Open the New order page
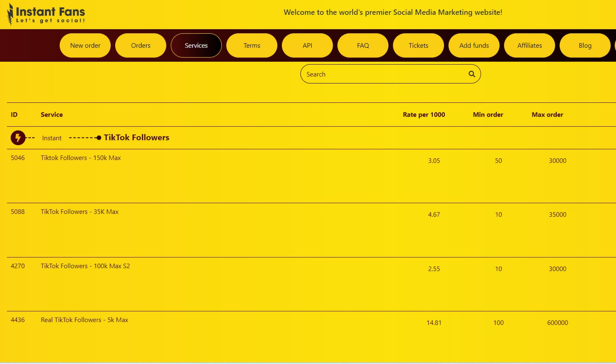The width and height of the screenshot is (616, 364). (x=85, y=46)
